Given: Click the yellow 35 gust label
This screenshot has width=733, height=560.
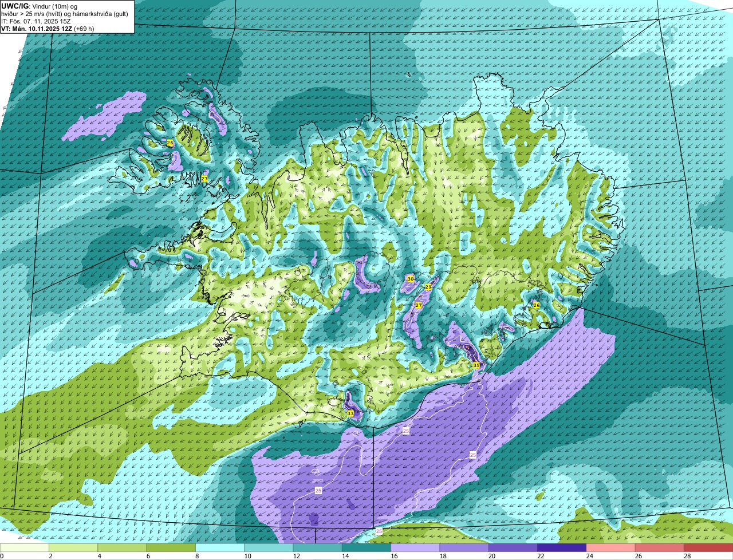Looking at the screenshot, I should tap(476, 365).
